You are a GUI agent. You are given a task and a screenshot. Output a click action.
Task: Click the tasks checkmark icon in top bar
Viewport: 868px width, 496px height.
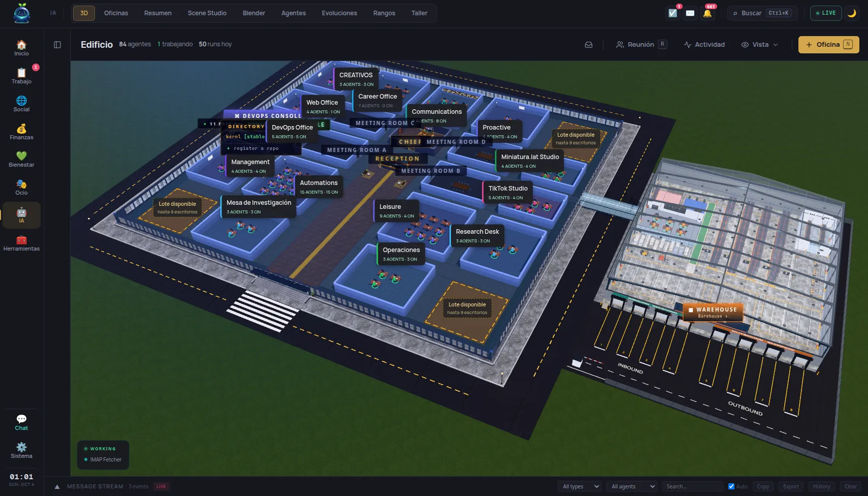pyautogui.click(x=672, y=13)
